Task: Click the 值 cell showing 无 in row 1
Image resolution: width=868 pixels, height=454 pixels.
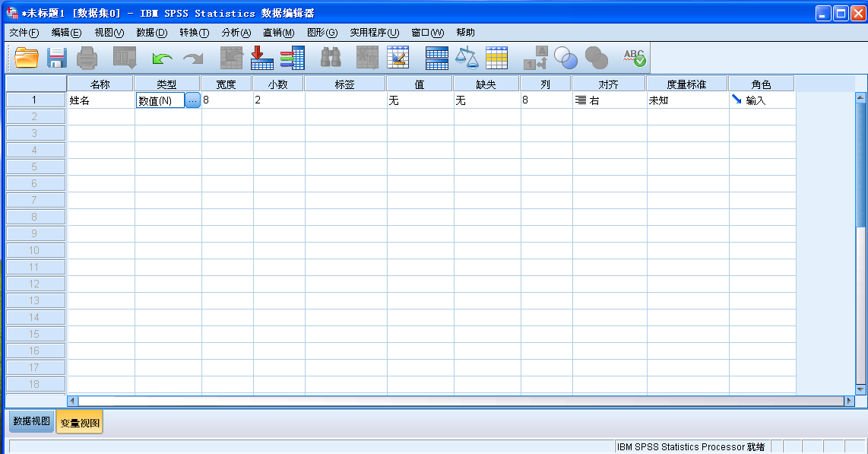Action: (x=420, y=100)
